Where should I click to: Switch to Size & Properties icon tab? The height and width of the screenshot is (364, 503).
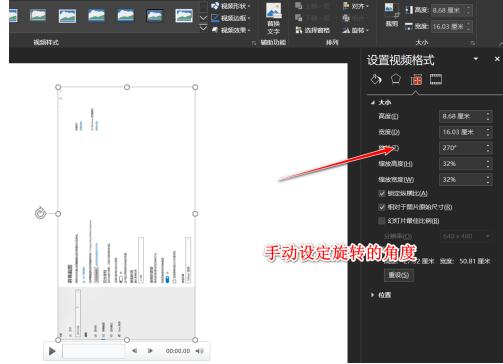[416, 80]
